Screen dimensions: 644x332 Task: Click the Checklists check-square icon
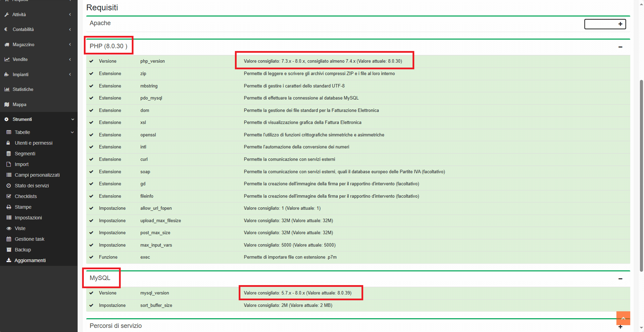(x=9, y=197)
